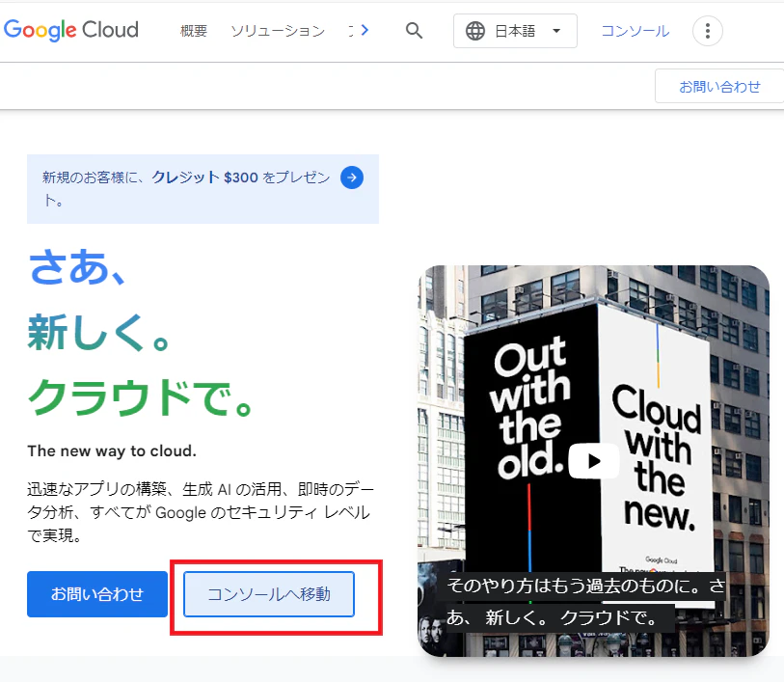
Task: Open the クレジット $300 をプレゼント promo banner text
Action: click(186, 188)
